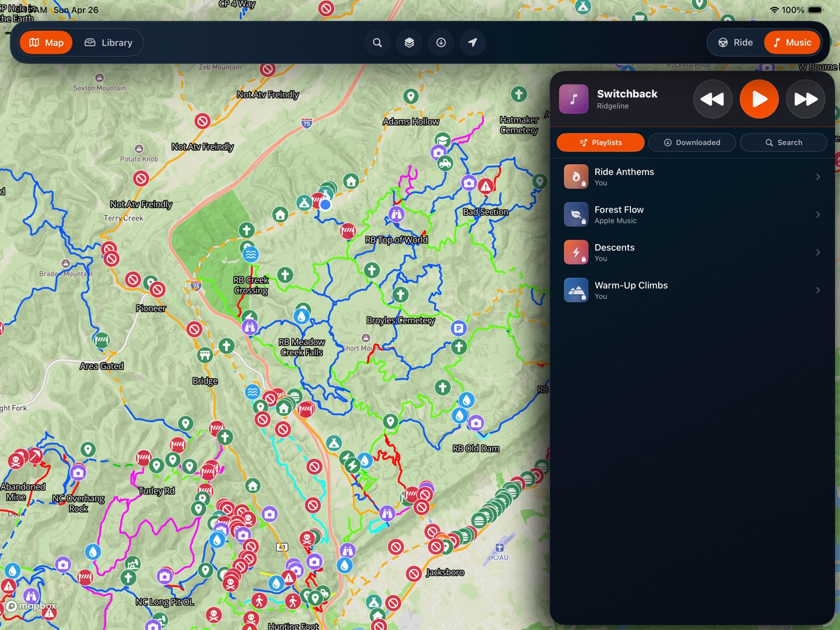
Task: Enable the Playlists filter
Action: tap(600, 142)
